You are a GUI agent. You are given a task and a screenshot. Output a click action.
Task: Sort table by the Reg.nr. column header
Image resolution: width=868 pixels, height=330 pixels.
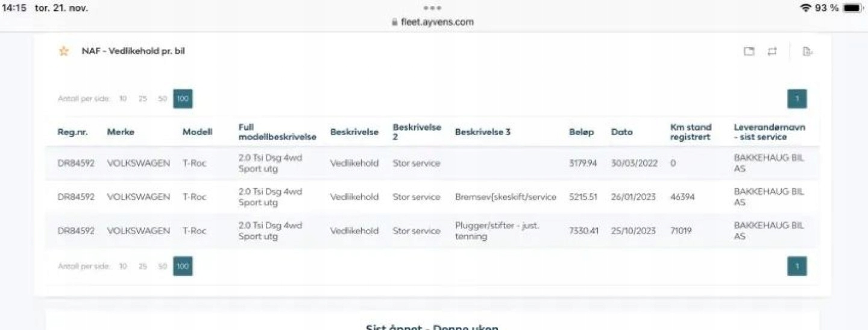(x=73, y=132)
